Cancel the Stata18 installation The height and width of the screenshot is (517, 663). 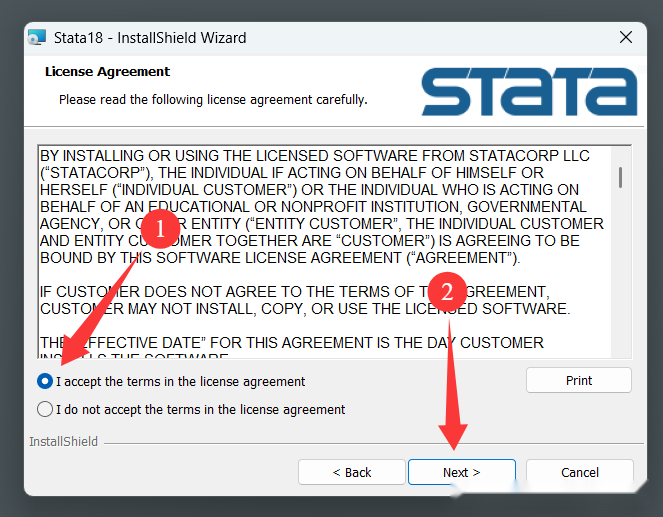[x=580, y=472]
